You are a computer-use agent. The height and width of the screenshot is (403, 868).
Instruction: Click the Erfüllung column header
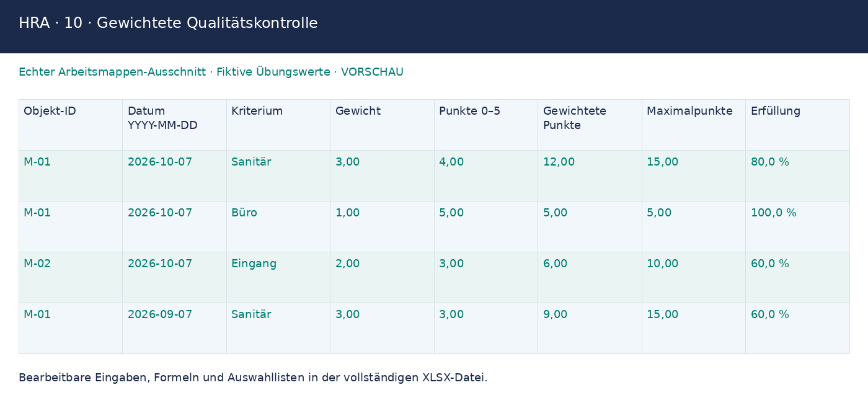pos(797,125)
